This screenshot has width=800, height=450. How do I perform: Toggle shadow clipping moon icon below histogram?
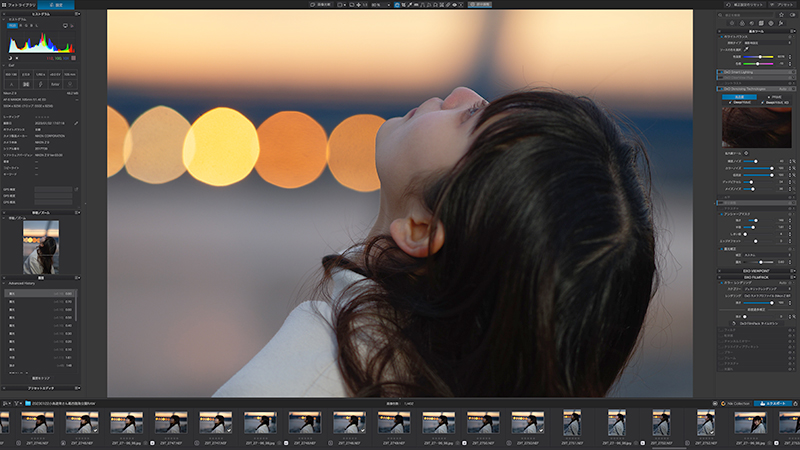(x=10, y=58)
